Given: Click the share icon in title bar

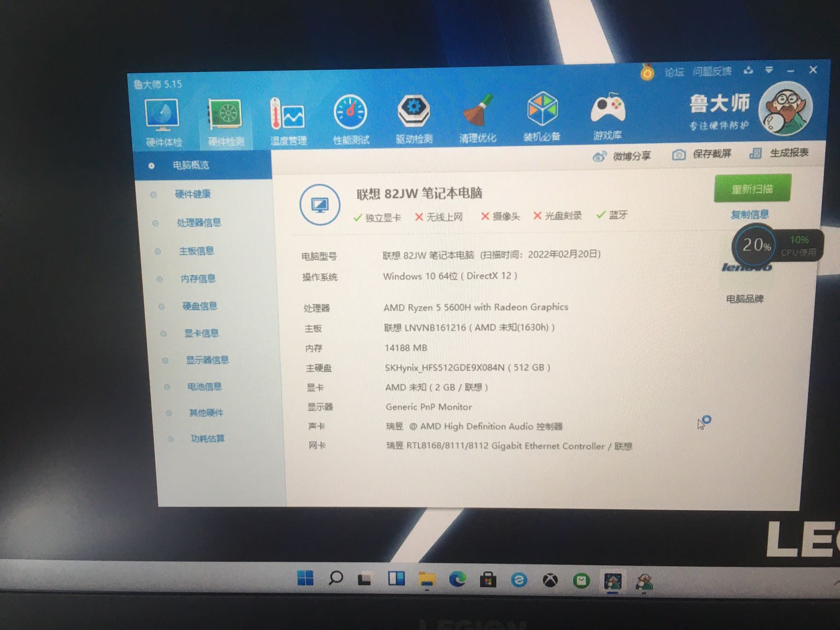Looking at the screenshot, I should [748, 70].
